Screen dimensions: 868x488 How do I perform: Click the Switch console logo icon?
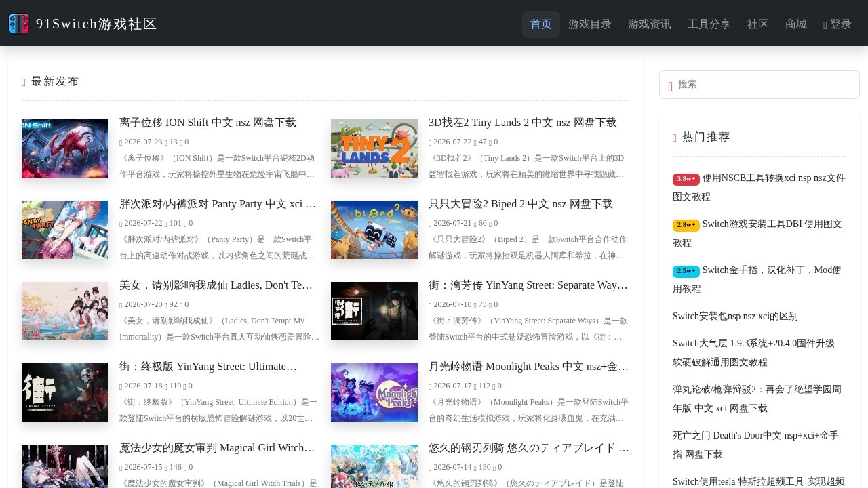[19, 24]
